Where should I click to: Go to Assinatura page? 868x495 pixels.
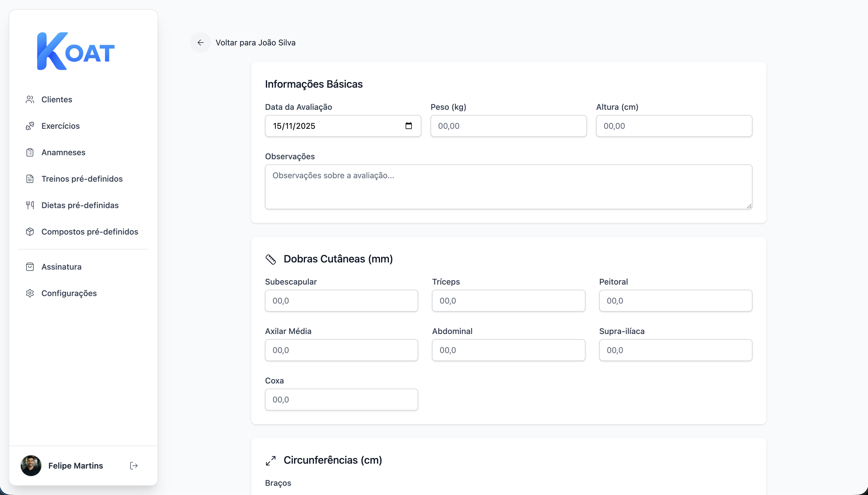pyautogui.click(x=62, y=266)
